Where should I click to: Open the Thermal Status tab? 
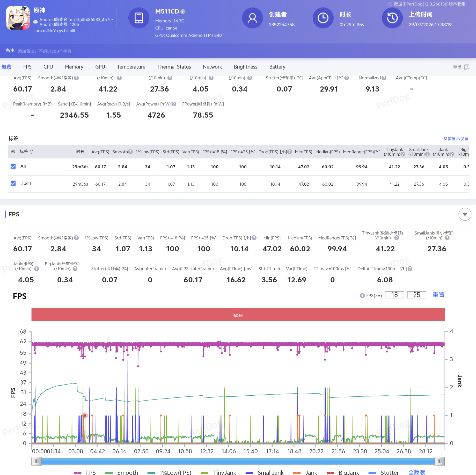(x=174, y=67)
